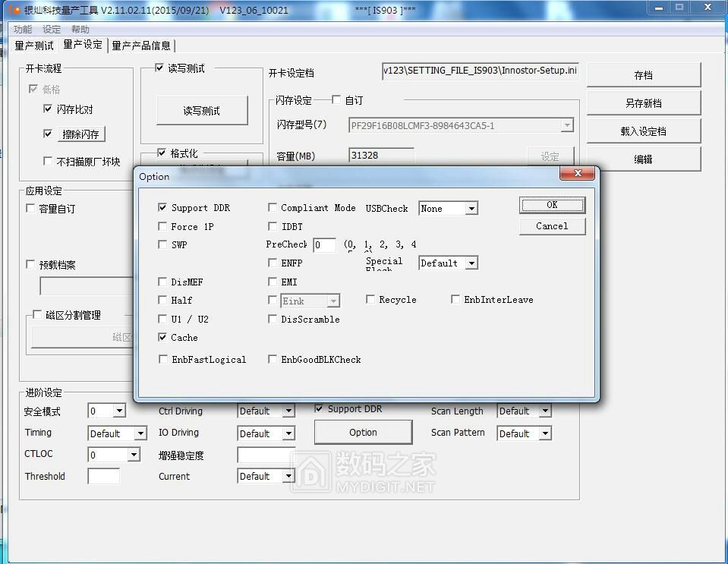Confirm with the OK button
728x564 pixels.
(x=552, y=205)
